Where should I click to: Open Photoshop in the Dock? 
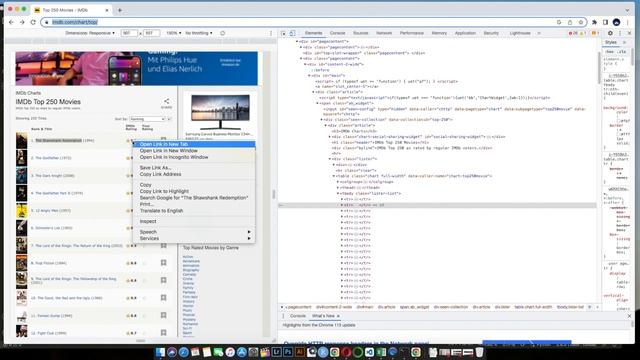tap(288, 352)
